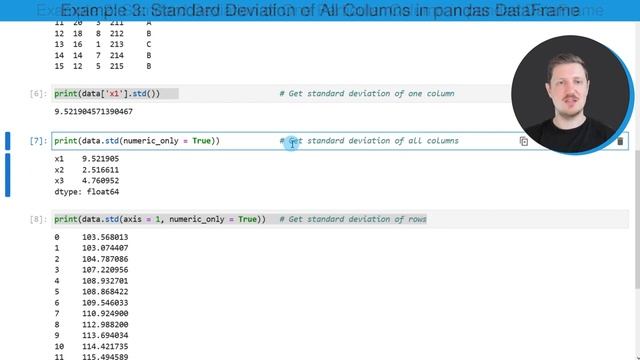The image size is (640, 360).
Task: Click the row 1 value 103.074407
Action: 105,248
